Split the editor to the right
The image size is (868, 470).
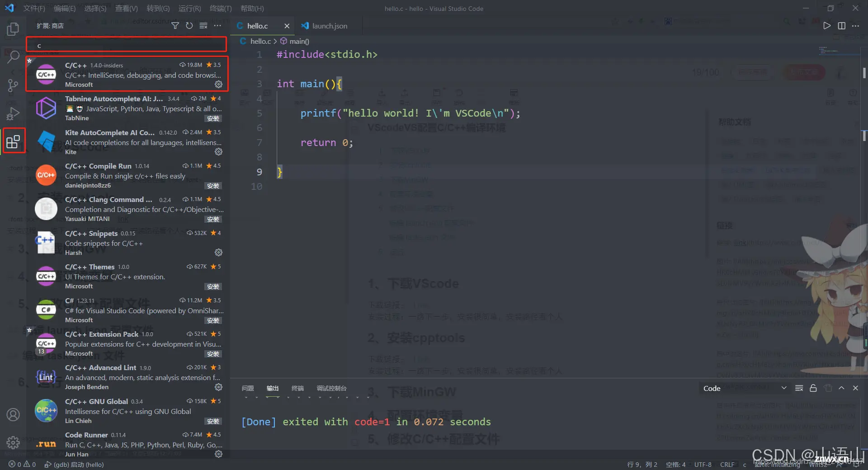pyautogui.click(x=841, y=26)
